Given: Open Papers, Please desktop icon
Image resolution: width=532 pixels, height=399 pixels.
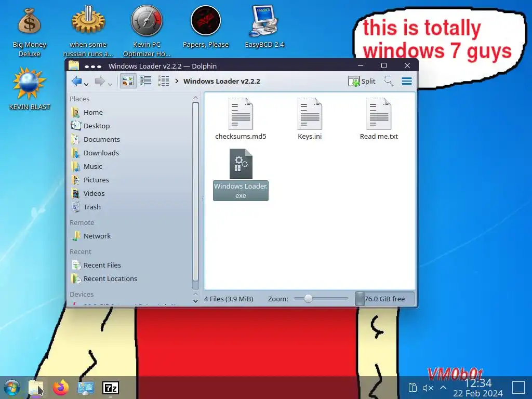Looking at the screenshot, I should point(206,27).
